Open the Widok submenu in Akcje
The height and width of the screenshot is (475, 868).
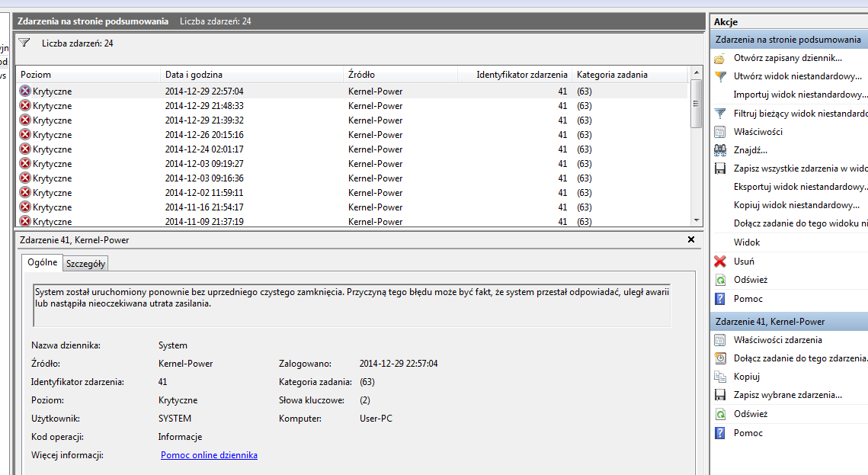(x=746, y=242)
